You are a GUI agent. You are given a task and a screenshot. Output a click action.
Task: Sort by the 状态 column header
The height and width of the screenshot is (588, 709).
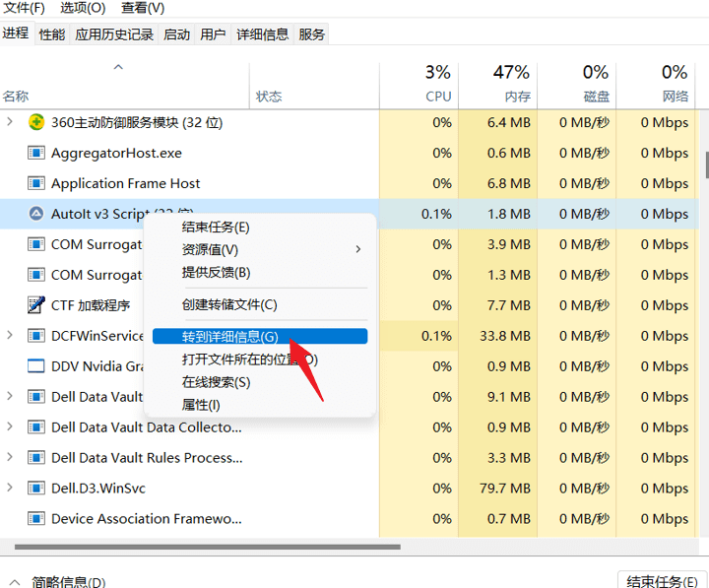(x=314, y=86)
